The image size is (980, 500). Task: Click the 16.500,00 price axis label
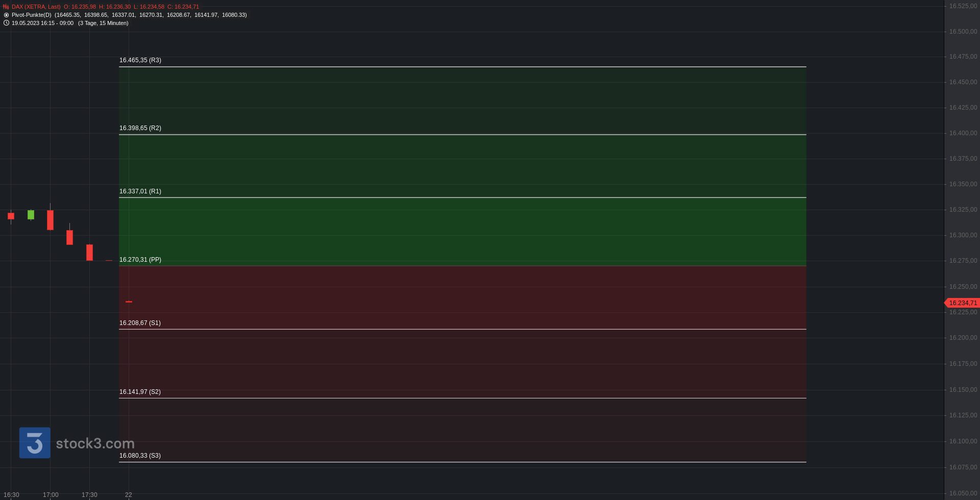(963, 32)
